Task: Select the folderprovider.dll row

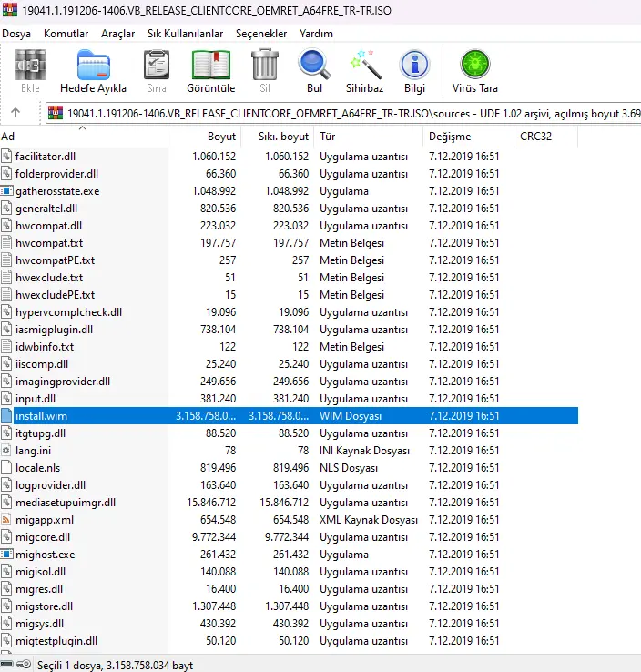Action: click(289, 174)
